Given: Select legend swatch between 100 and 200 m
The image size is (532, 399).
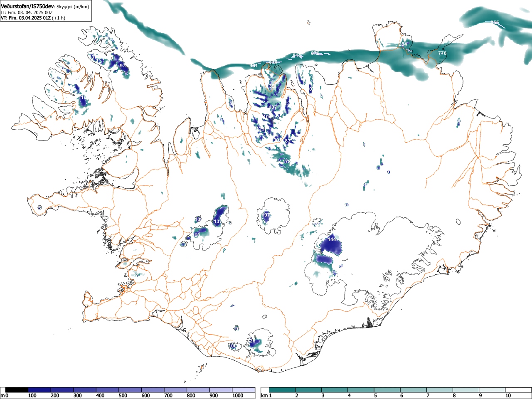Looking at the screenshot, I should point(39,390).
